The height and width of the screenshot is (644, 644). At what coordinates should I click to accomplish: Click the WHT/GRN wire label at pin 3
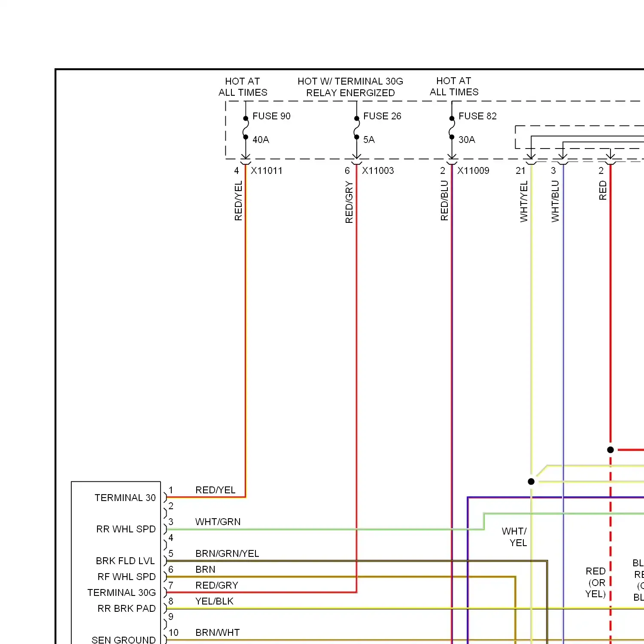click(218, 522)
